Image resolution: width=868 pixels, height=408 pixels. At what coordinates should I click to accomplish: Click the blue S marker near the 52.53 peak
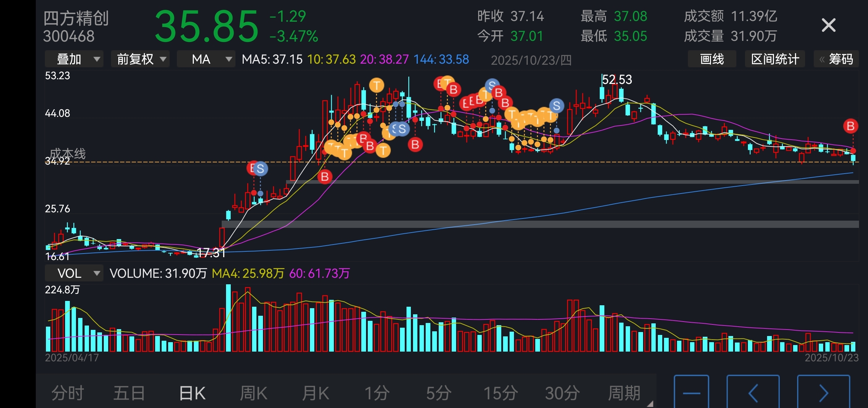coord(557,106)
